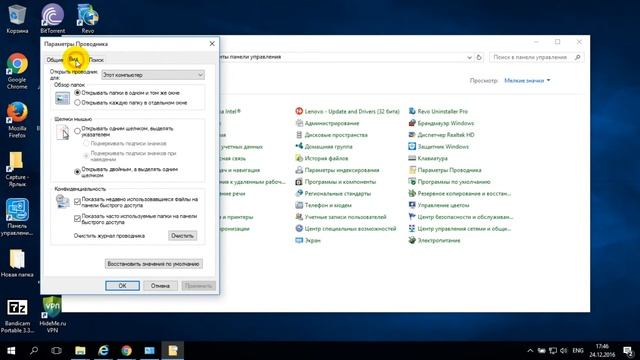Click the Control Panel search field
Screen dimensions: 640x360
536,58
